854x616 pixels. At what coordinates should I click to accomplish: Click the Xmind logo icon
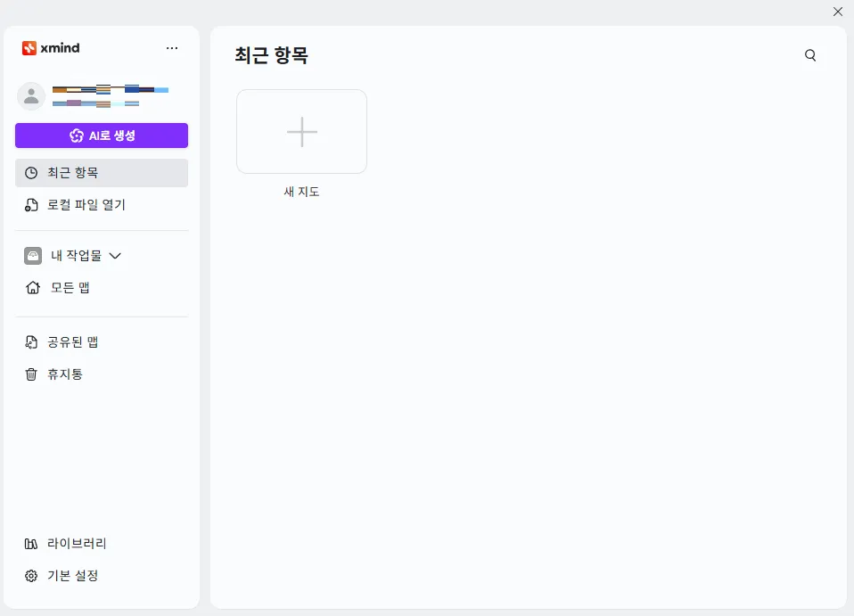tap(28, 48)
